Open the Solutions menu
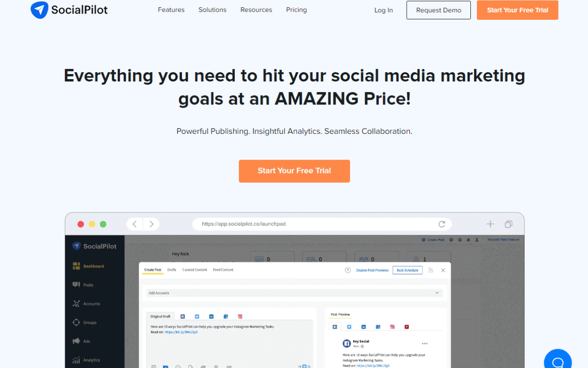The width and height of the screenshot is (588, 368). pyautogui.click(x=212, y=10)
